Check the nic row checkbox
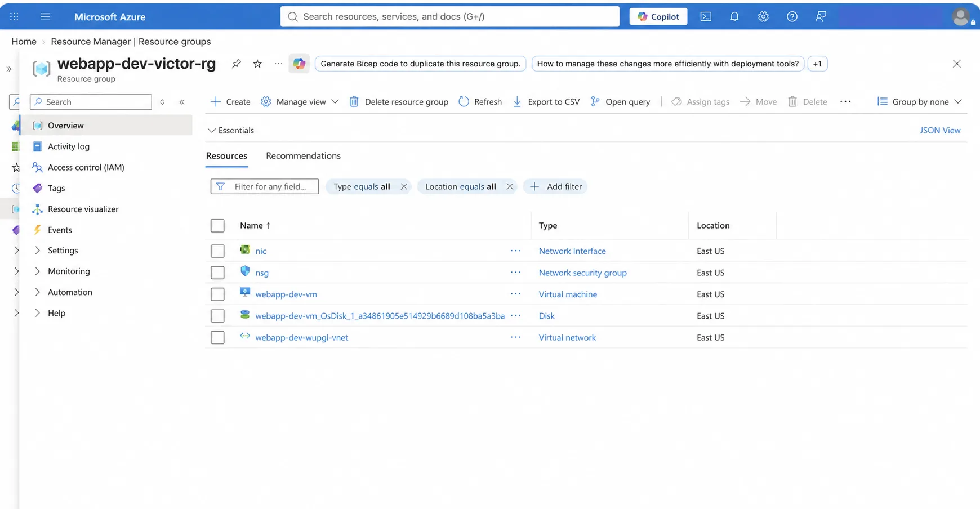Image resolution: width=980 pixels, height=509 pixels. point(217,251)
